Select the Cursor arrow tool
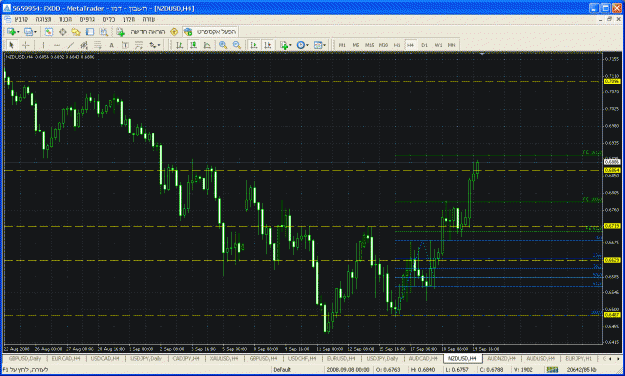Viewport: 625px width, 376px height. click(x=12, y=45)
